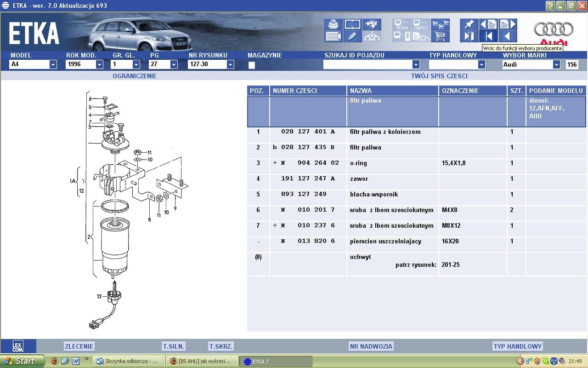588x368 pixels.
Task: Select the zawor part name
Action: coord(359,179)
